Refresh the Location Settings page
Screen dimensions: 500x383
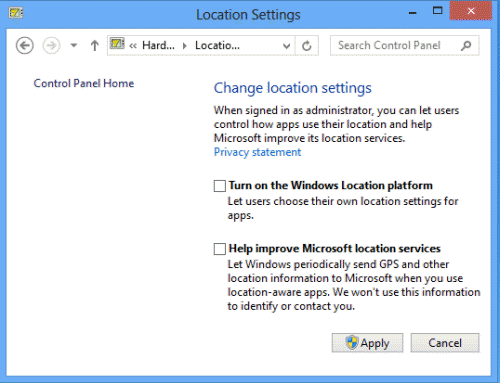pos(307,46)
